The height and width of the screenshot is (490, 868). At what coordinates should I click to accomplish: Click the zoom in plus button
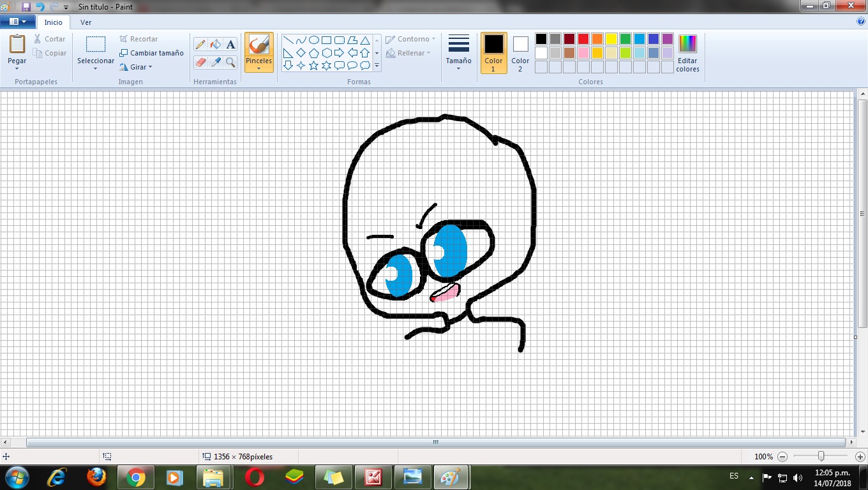860,457
